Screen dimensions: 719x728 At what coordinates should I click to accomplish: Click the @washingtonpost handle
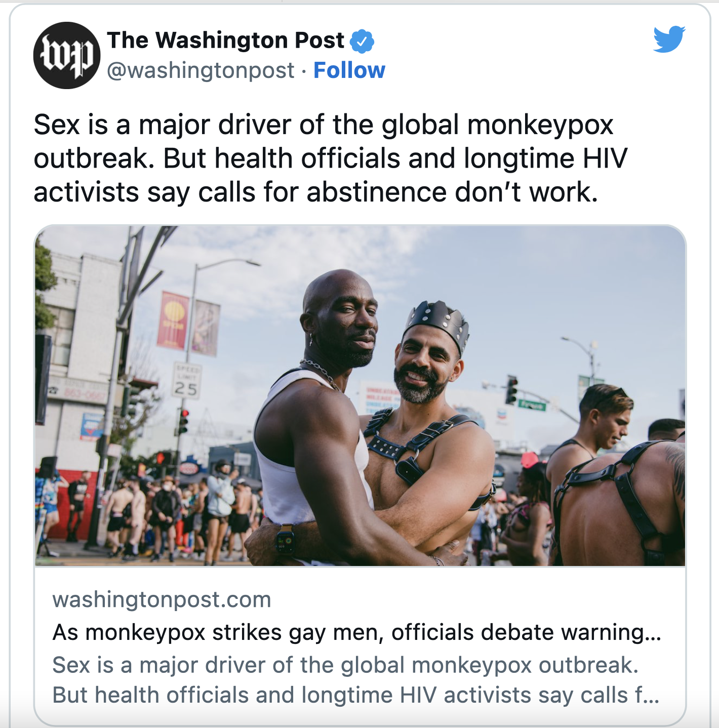point(201,70)
